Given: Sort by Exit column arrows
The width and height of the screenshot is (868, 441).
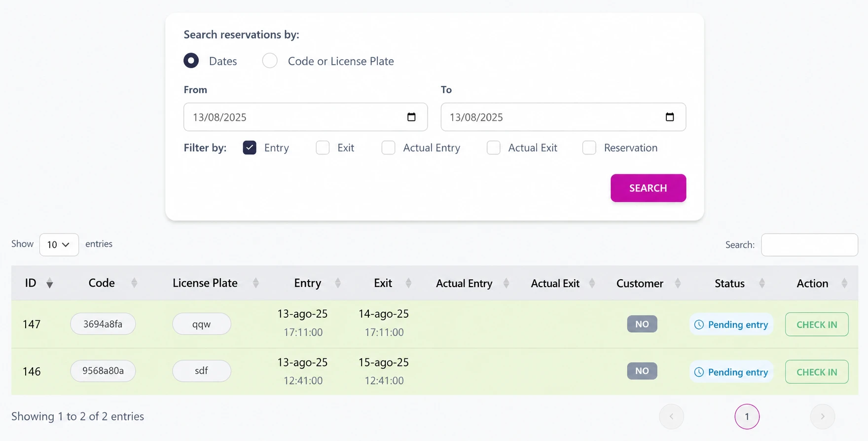Looking at the screenshot, I should click(x=408, y=283).
